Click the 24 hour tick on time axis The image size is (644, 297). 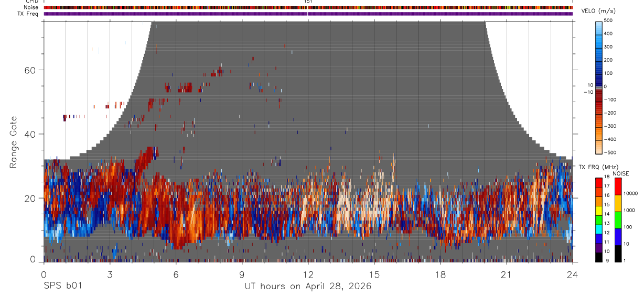(572, 274)
